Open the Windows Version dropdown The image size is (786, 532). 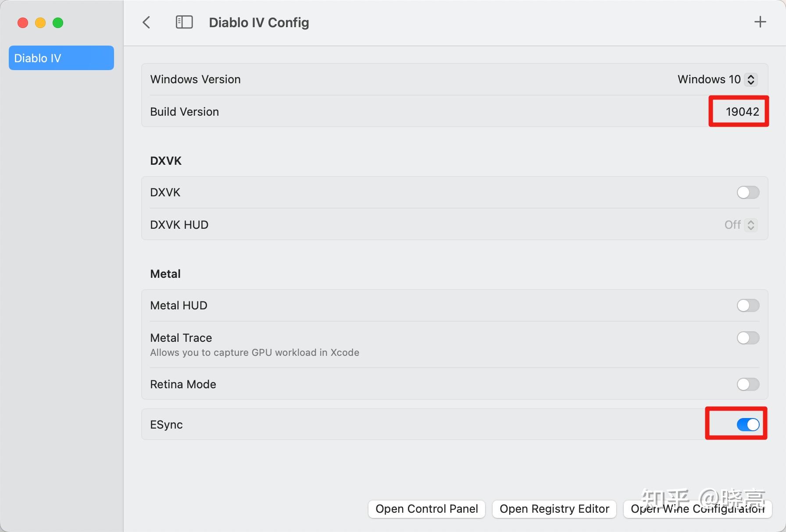[717, 79]
